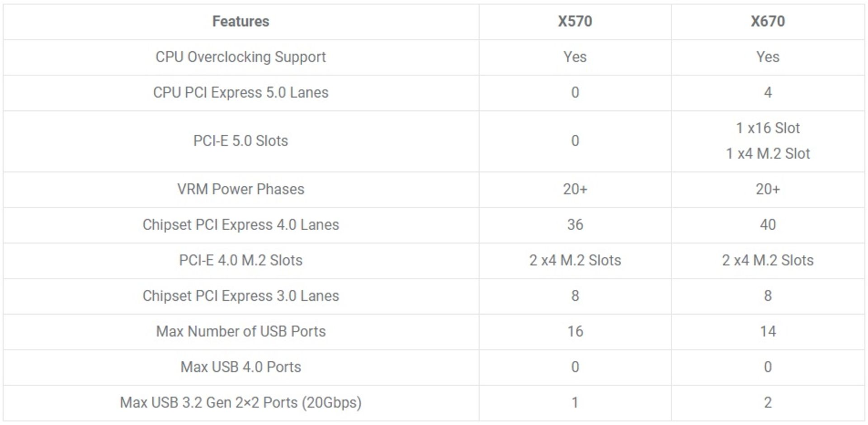The image size is (868, 425).
Task: Select the X570 column header
Action: point(575,21)
